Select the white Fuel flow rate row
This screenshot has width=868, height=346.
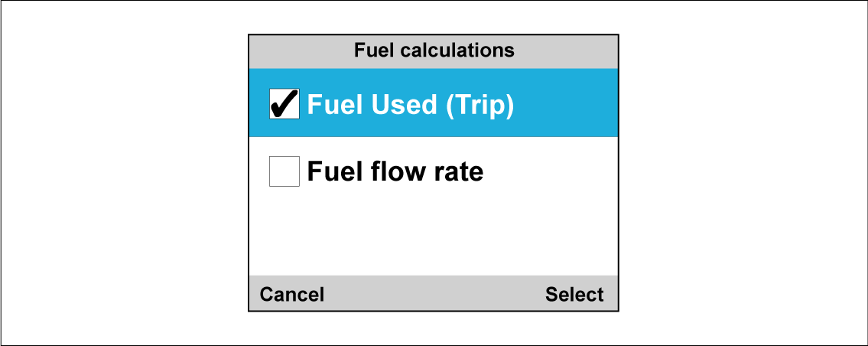(434, 171)
